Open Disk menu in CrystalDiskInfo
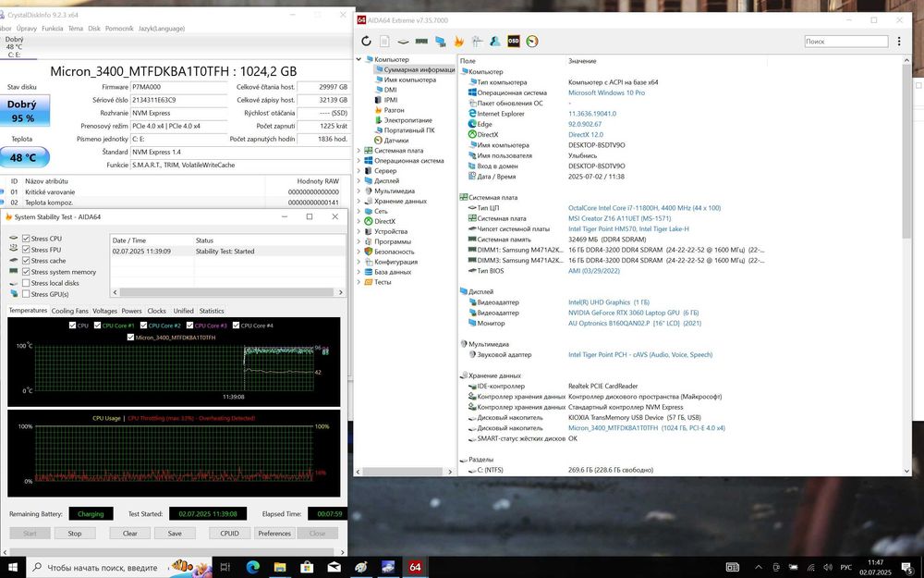924x578 pixels. click(94, 29)
